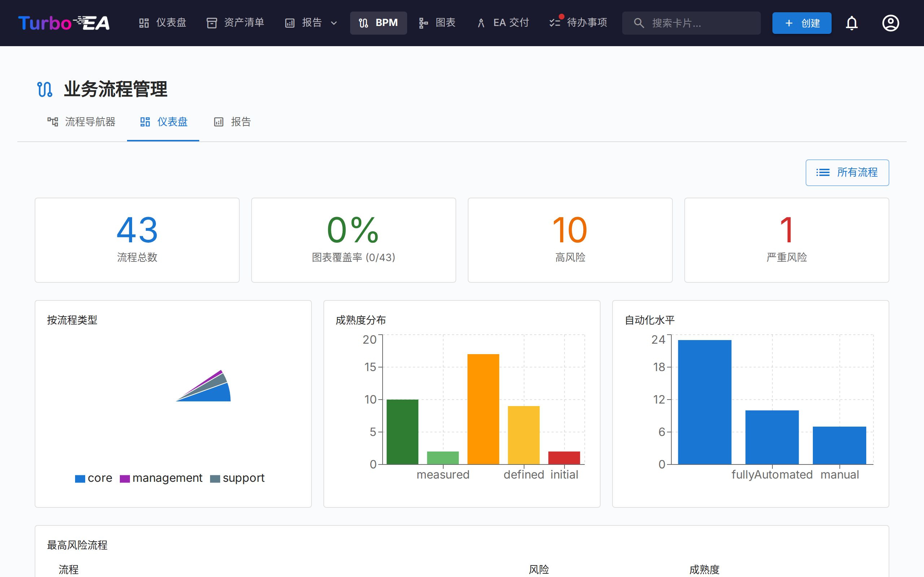The image size is (924, 577).
Task: 点击创建按钮新建卡片
Action: click(801, 23)
